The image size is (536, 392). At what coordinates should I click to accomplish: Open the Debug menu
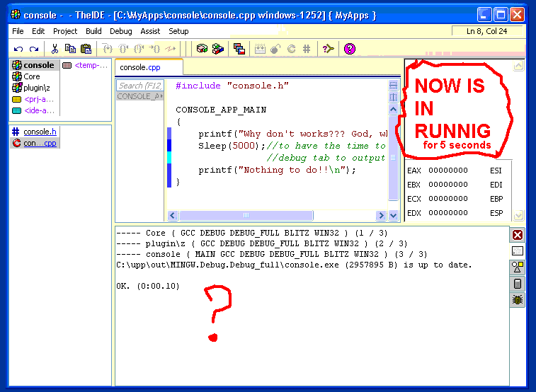[120, 31]
